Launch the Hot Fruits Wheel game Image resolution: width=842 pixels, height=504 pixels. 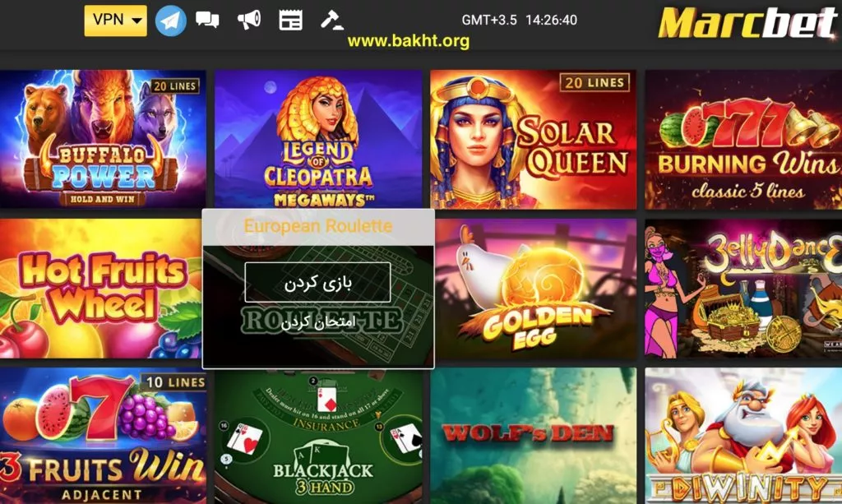[x=101, y=289]
